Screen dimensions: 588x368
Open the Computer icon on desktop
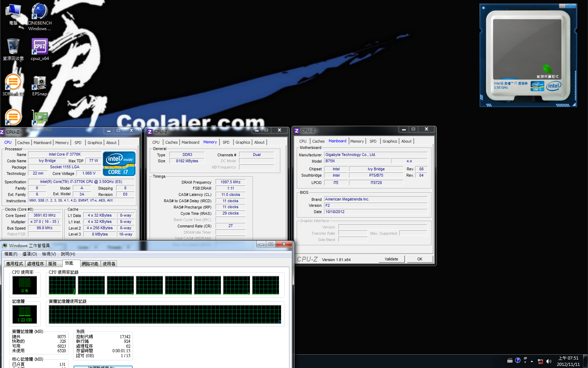point(13,14)
